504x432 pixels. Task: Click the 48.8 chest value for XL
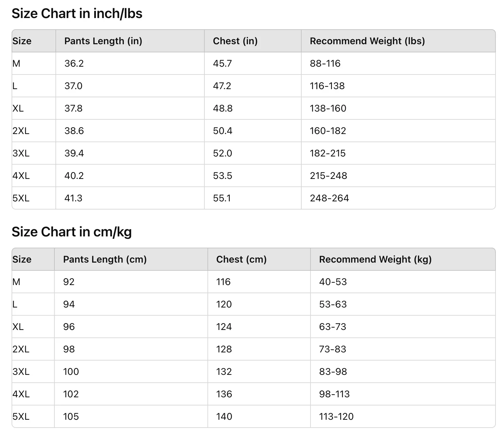pos(222,109)
